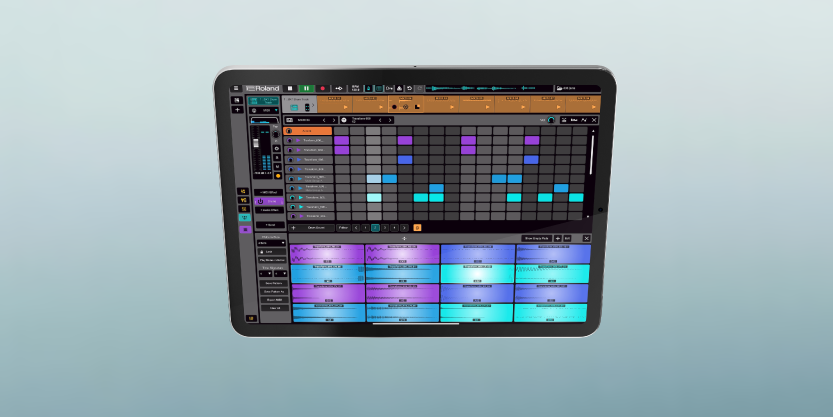
Task: Click the redo arrow in top toolbar
Action: click(419, 88)
